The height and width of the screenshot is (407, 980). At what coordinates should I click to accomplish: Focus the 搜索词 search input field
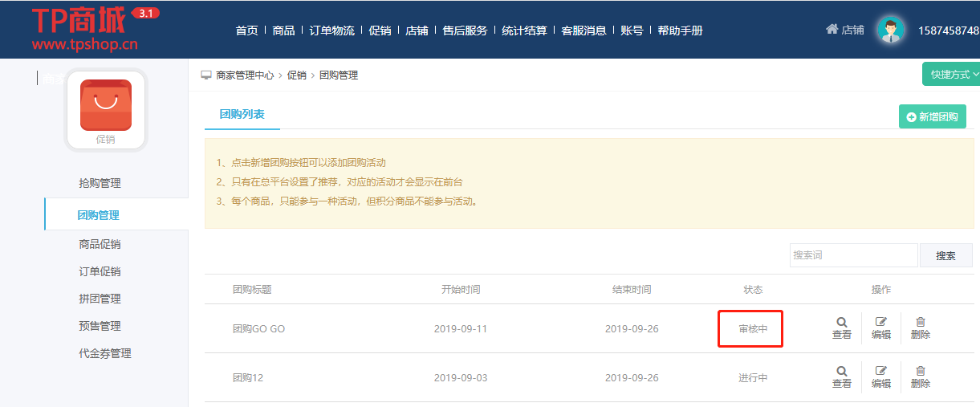click(x=853, y=255)
